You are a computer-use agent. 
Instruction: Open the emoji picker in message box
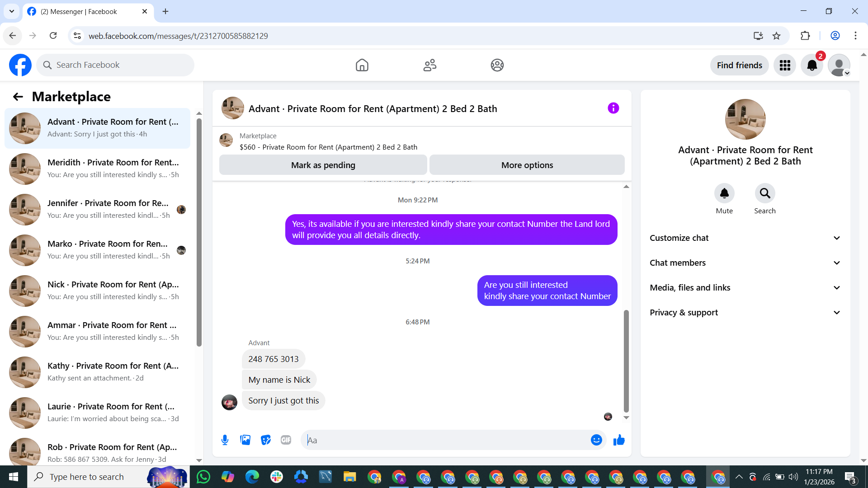(596, 440)
